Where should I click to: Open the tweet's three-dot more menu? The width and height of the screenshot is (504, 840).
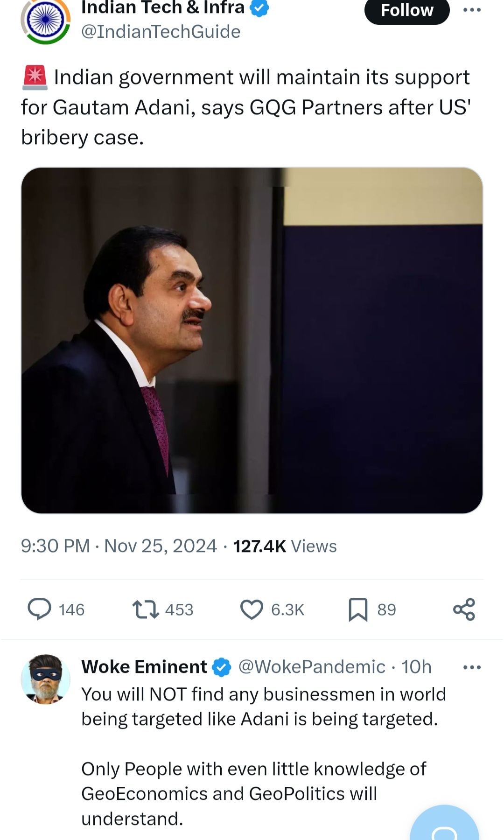472,10
